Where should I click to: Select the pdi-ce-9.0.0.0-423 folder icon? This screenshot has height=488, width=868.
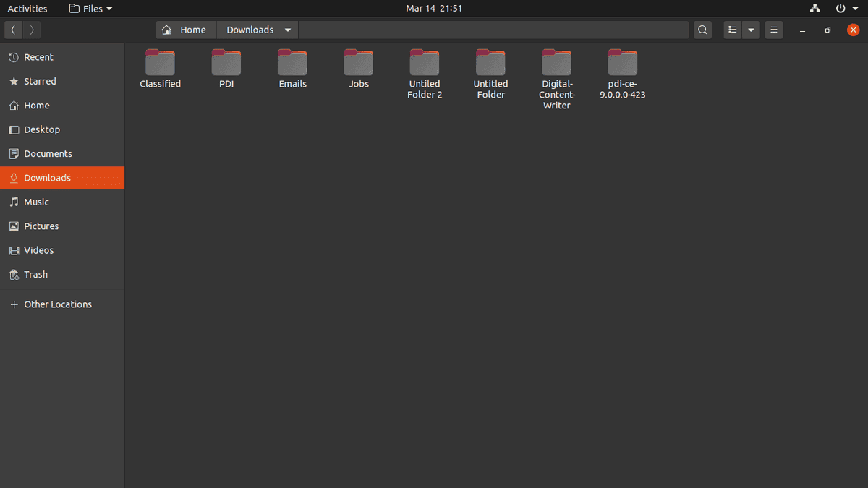click(x=623, y=62)
